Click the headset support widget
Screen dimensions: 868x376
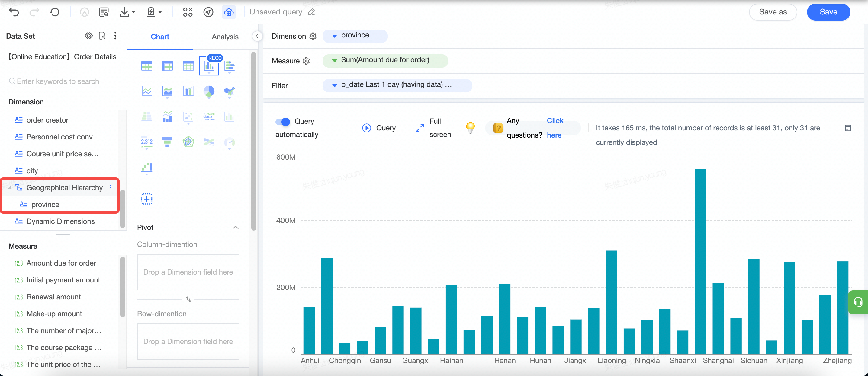(858, 302)
